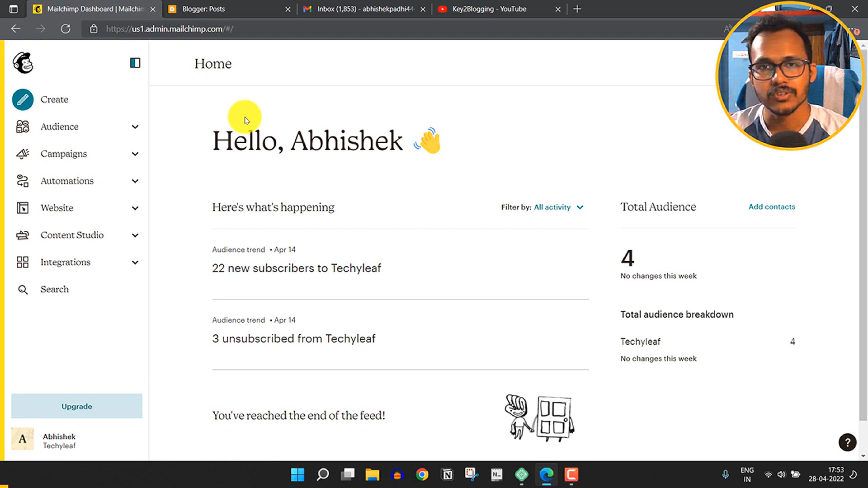Open the Create menu item label

click(x=54, y=99)
